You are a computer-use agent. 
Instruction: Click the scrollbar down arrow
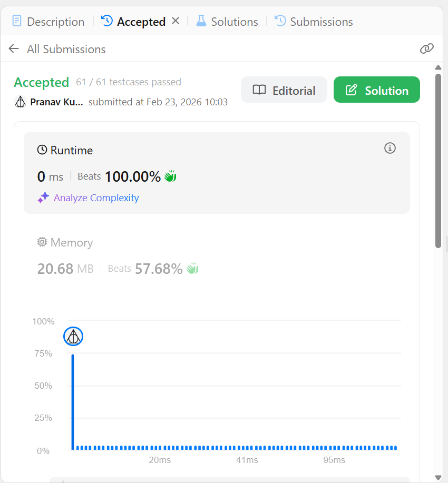(x=438, y=477)
